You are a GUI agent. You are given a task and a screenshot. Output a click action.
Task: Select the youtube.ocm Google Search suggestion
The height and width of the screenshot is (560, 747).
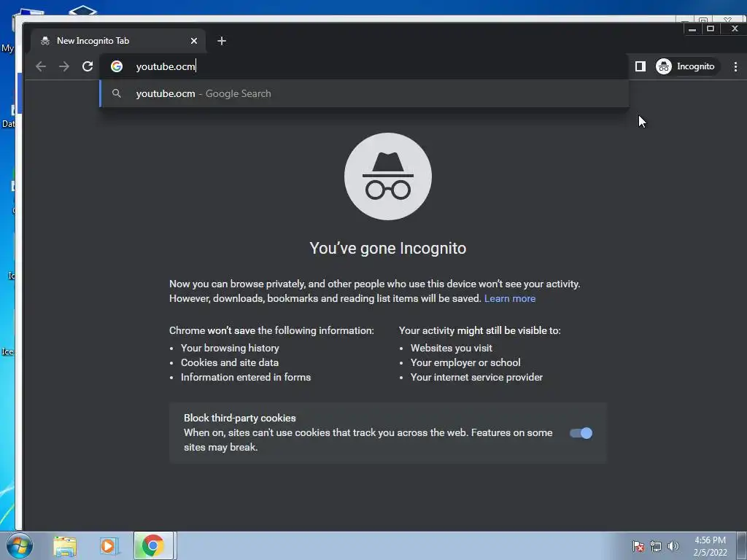(364, 94)
